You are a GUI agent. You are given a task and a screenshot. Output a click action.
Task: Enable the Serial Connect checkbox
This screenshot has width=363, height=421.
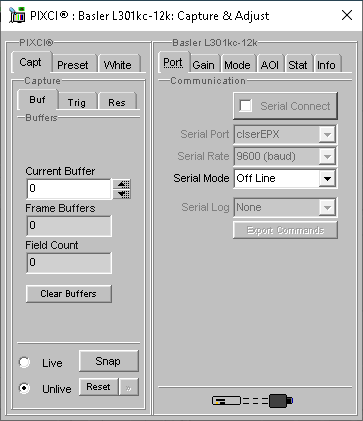click(x=246, y=106)
